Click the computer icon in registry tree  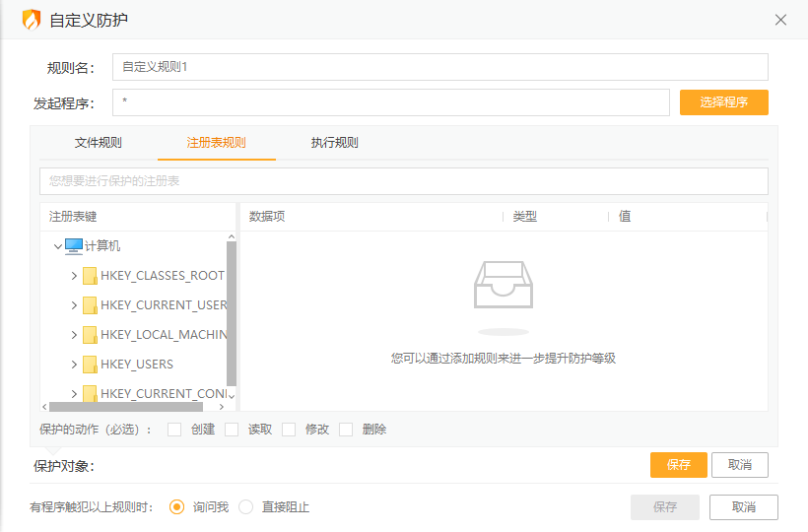[x=74, y=246]
